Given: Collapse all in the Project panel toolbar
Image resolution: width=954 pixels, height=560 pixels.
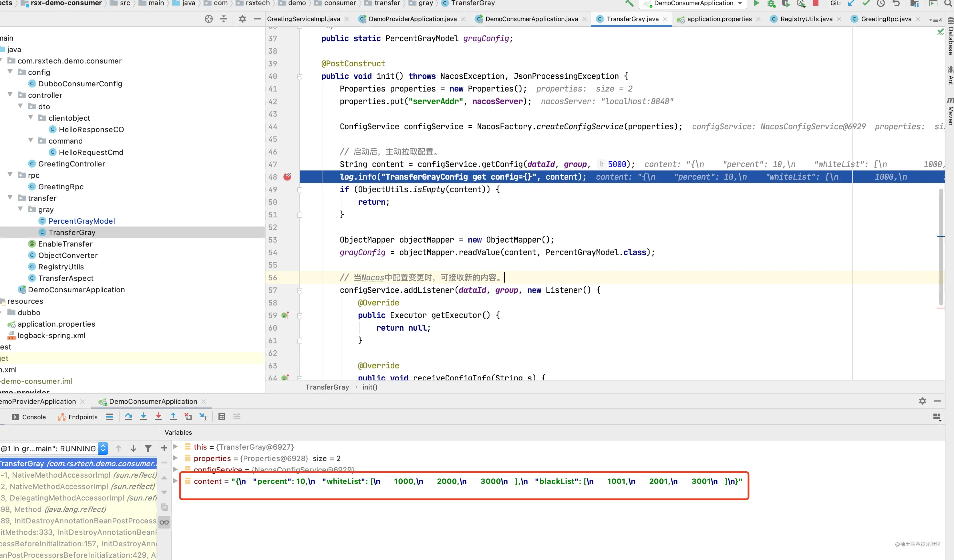Looking at the screenshot, I should [x=224, y=19].
